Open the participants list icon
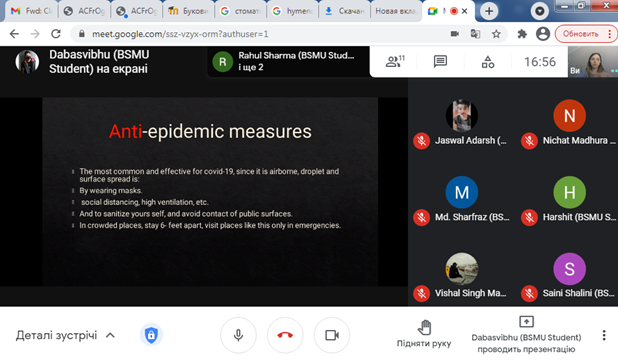 (x=395, y=61)
